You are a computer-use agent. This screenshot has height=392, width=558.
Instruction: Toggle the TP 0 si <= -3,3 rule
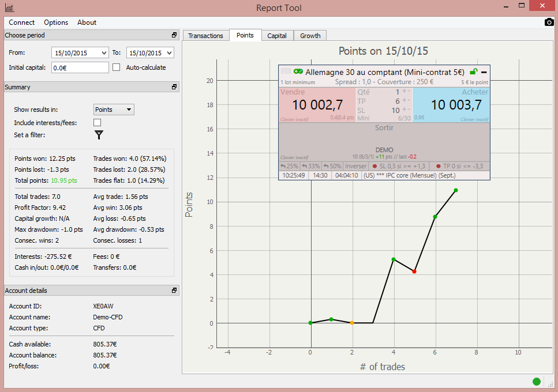point(459,166)
